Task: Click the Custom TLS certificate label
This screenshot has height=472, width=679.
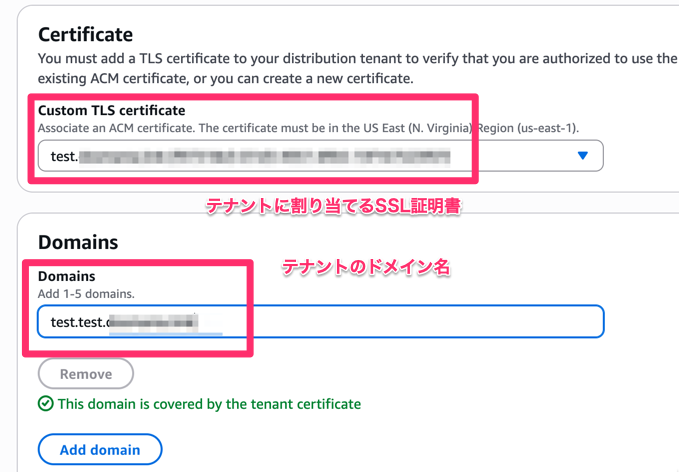Action: click(x=111, y=110)
